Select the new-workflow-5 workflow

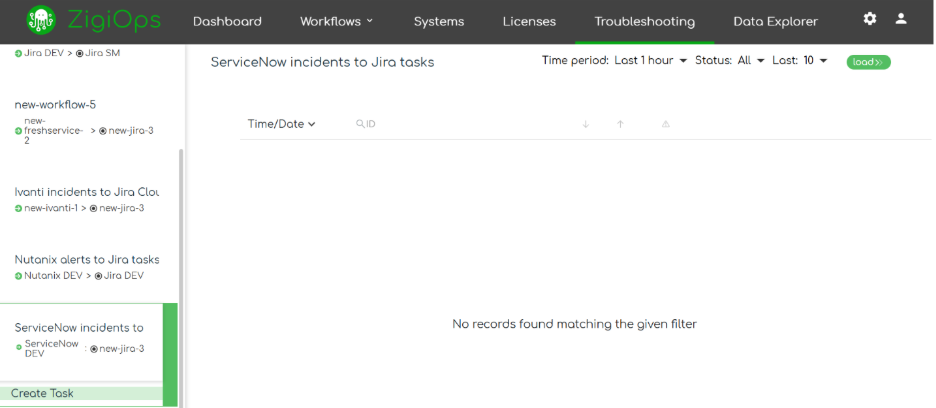[x=55, y=105]
